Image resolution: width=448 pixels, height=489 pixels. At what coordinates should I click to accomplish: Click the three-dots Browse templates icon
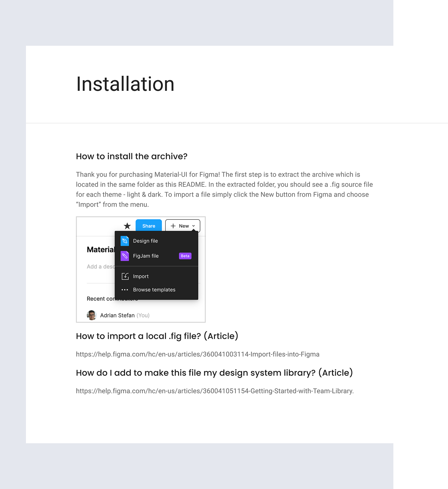tap(125, 290)
